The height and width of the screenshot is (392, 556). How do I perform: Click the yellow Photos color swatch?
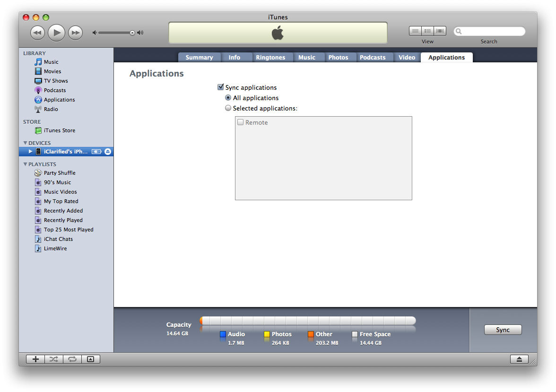(267, 334)
